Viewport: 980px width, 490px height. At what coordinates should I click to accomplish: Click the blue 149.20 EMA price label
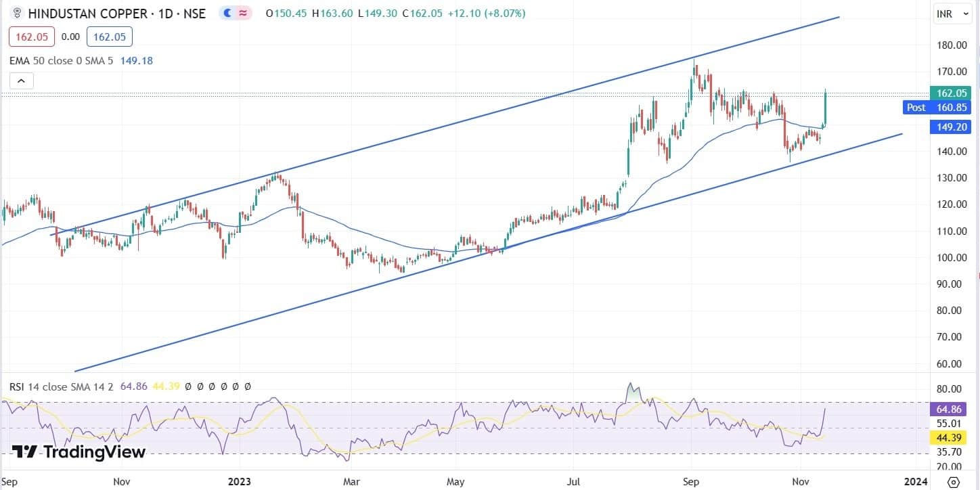(951, 127)
